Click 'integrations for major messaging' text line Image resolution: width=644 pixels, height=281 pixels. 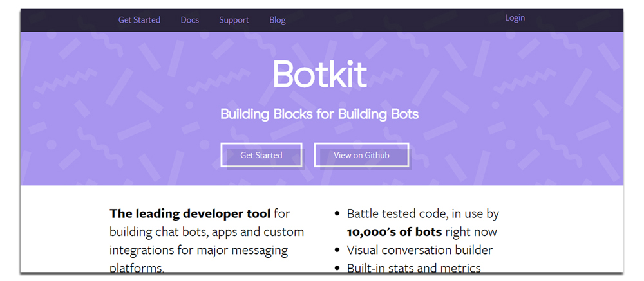coord(199,250)
